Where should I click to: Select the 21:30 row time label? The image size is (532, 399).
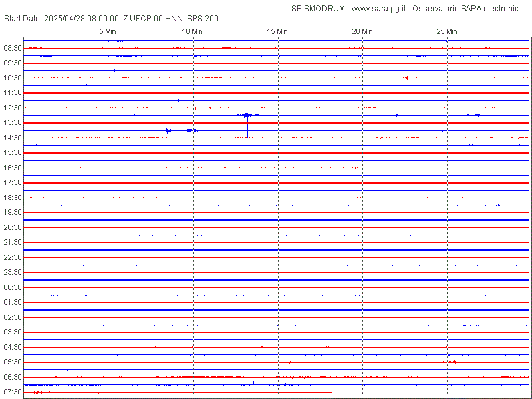point(13,243)
